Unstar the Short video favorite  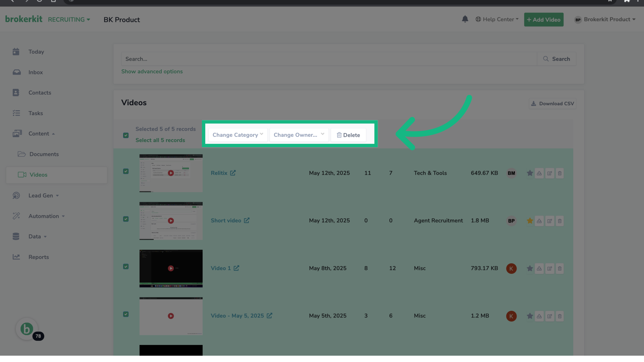530,221
